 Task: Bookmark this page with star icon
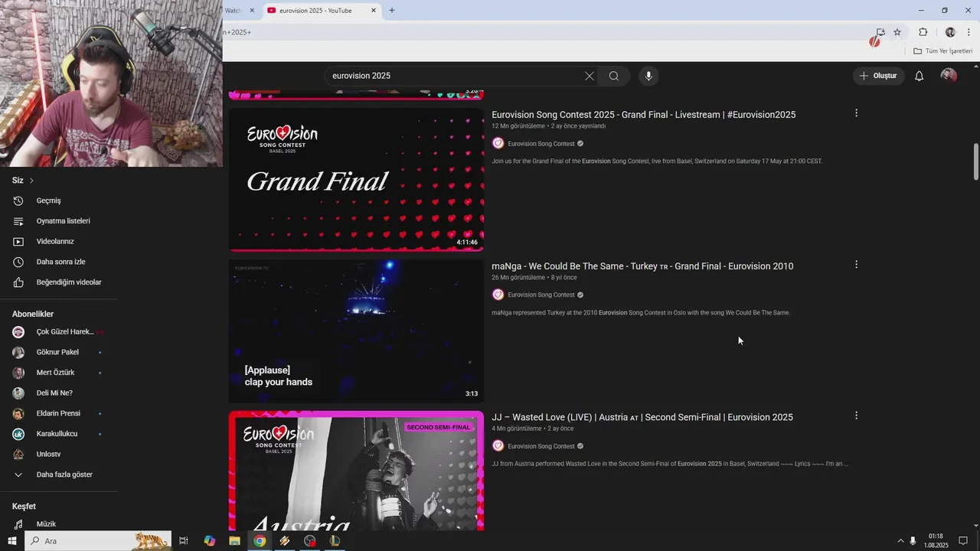[x=897, y=32]
